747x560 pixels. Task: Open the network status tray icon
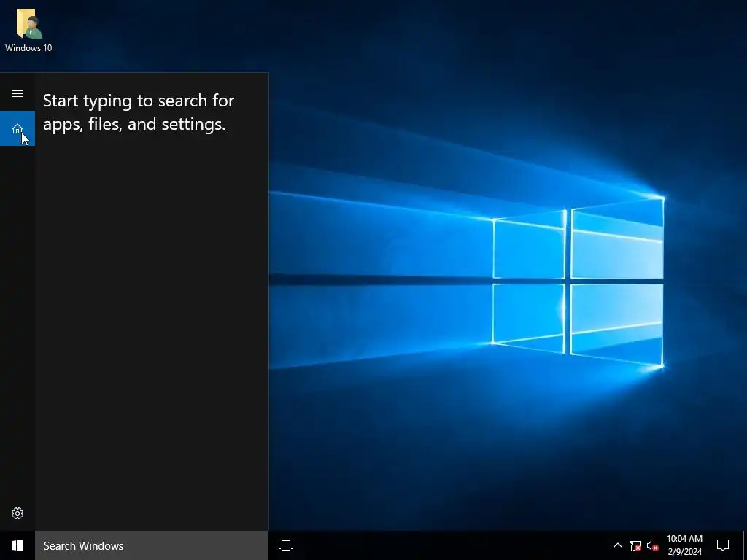tap(635, 545)
